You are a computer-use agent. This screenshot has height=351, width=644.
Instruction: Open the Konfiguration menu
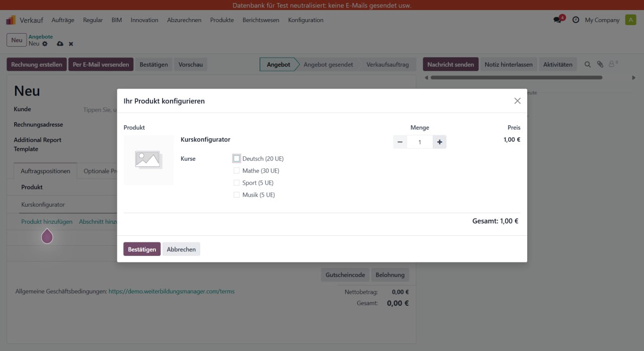pyautogui.click(x=305, y=20)
